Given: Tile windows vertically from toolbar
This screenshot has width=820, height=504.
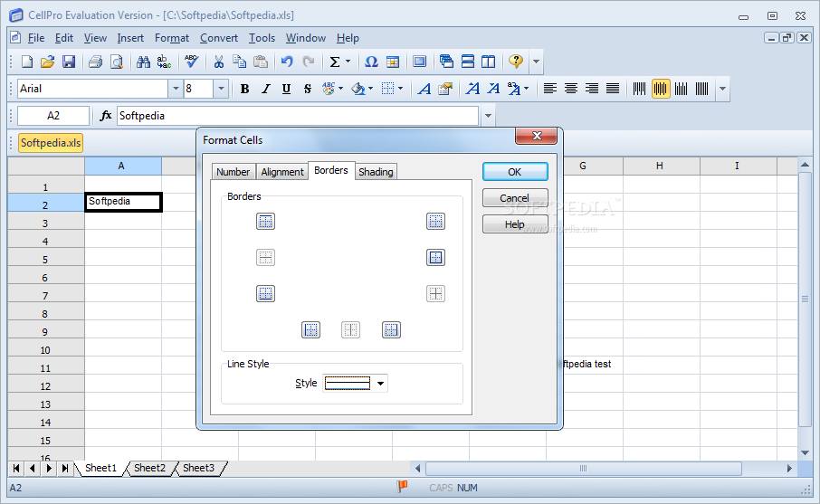Looking at the screenshot, I should pos(489,62).
